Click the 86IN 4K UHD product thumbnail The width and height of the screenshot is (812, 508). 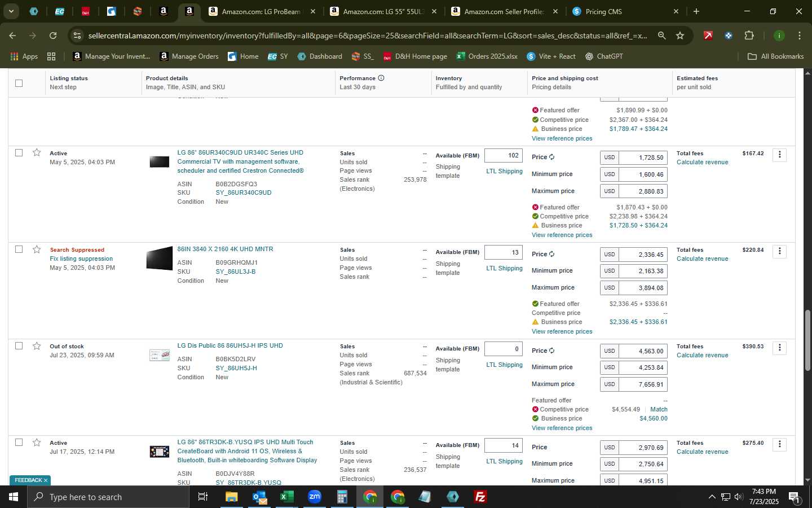coord(159,259)
